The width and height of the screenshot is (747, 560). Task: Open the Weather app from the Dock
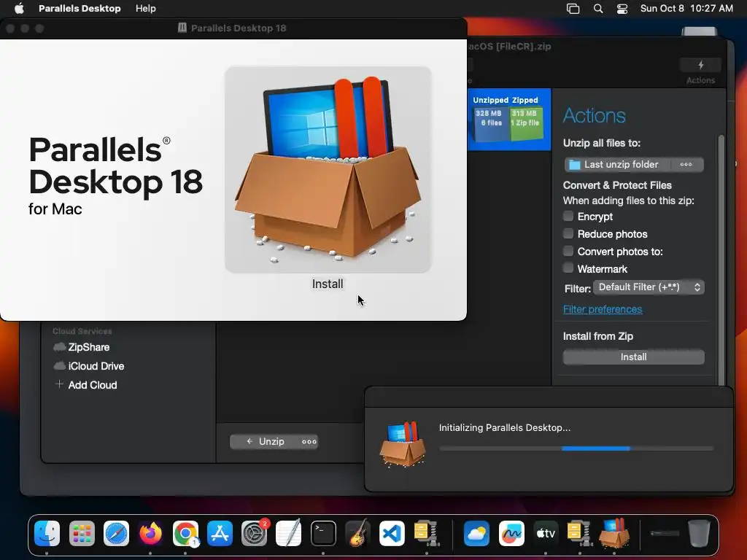477,533
